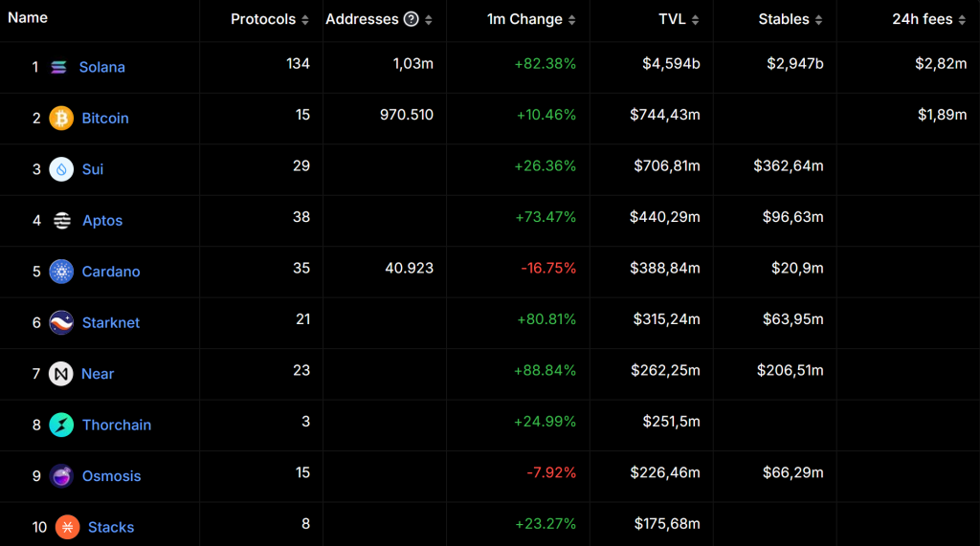Click the Near N logo icon

(60, 374)
